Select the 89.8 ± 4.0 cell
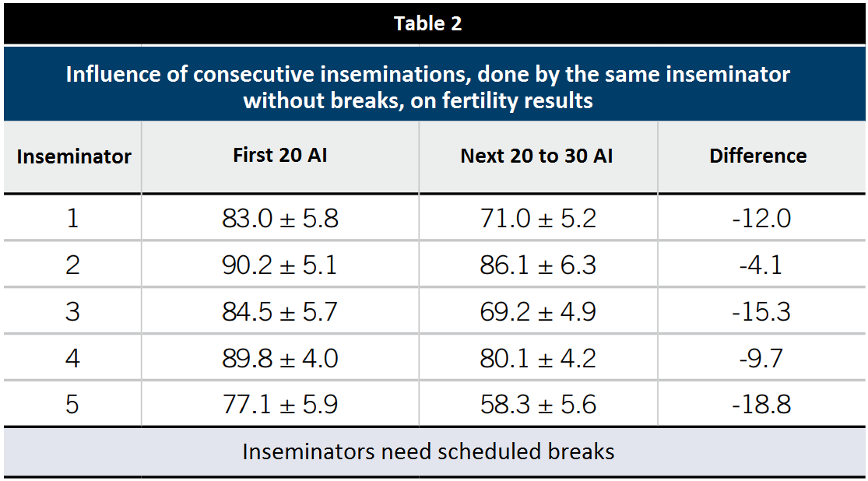The width and height of the screenshot is (868, 481). pyautogui.click(x=280, y=358)
